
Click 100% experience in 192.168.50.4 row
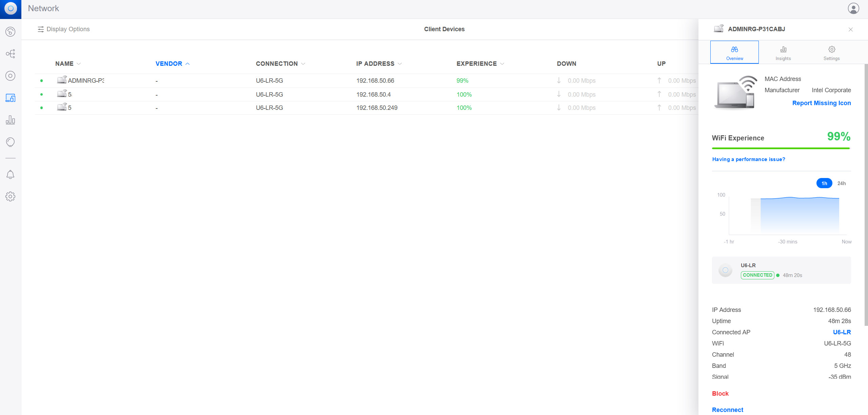pyautogui.click(x=464, y=95)
